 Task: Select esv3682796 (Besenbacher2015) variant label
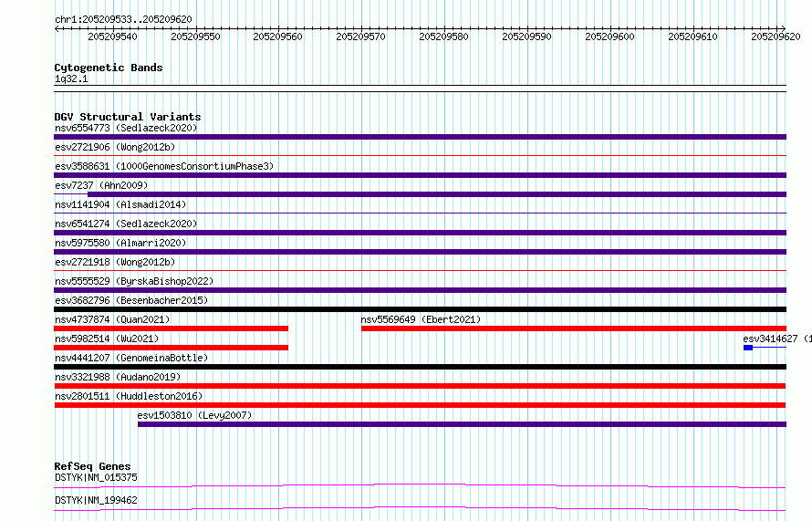pos(131,300)
